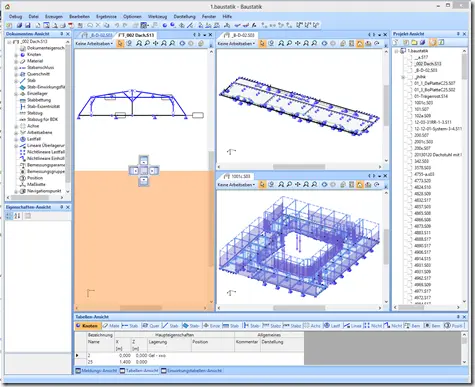Click the save icon in main toolbar

[27, 25]
